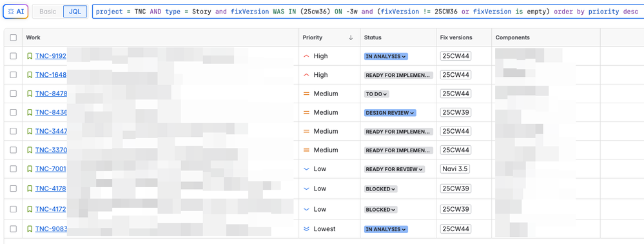This screenshot has height=244, width=644.
Task: Open issue link TNC-8436
Action: click(52, 112)
